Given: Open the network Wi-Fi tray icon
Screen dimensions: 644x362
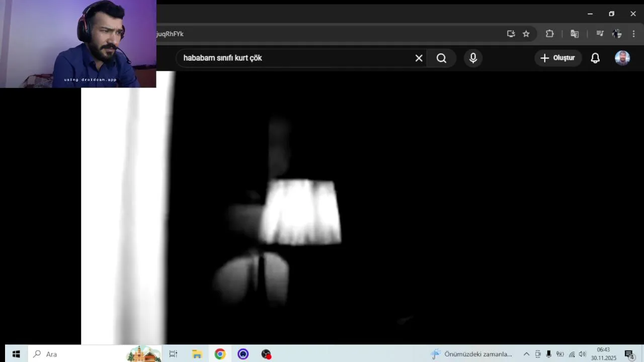Looking at the screenshot, I should [572, 354].
